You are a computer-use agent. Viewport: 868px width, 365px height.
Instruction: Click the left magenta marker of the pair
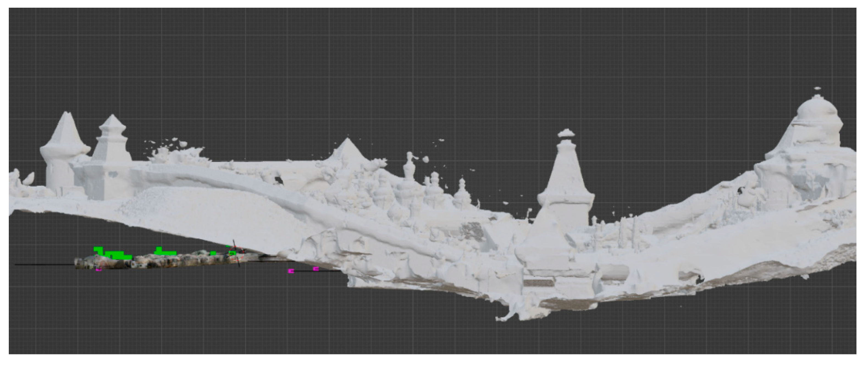coord(291,271)
